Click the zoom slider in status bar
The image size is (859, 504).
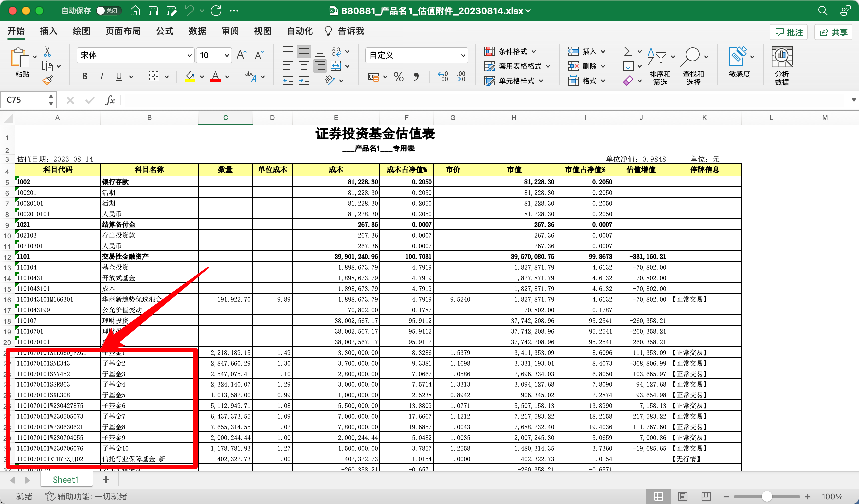coord(767,496)
